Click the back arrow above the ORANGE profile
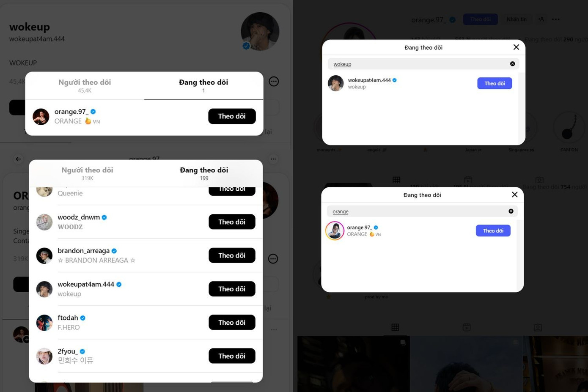The height and width of the screenshot is (392, 588). tap(18, 159)
